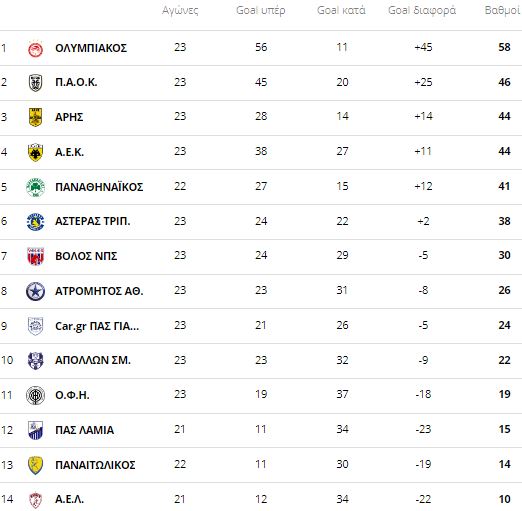This screenshot has width=522, height=511.
Task: Click the ΠΑΣ ΛΑΜΙΑ team crest
Action: [35, 430]
